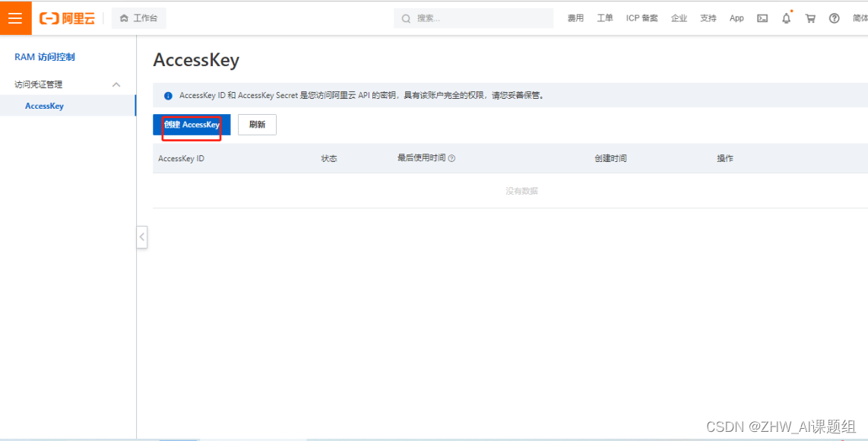Open the 费用 menu
868x441 pixels.
point(575,18)
